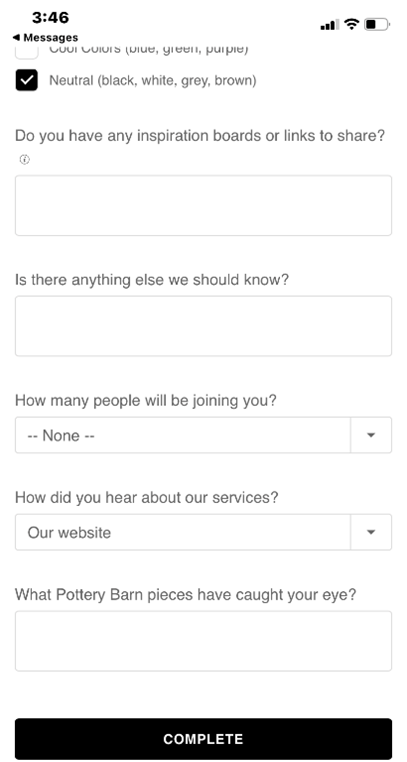Focus the inspiration boards text field
The width and height of the screenshot is (407, 762).
pyautogui.click(x=203, y=206)
